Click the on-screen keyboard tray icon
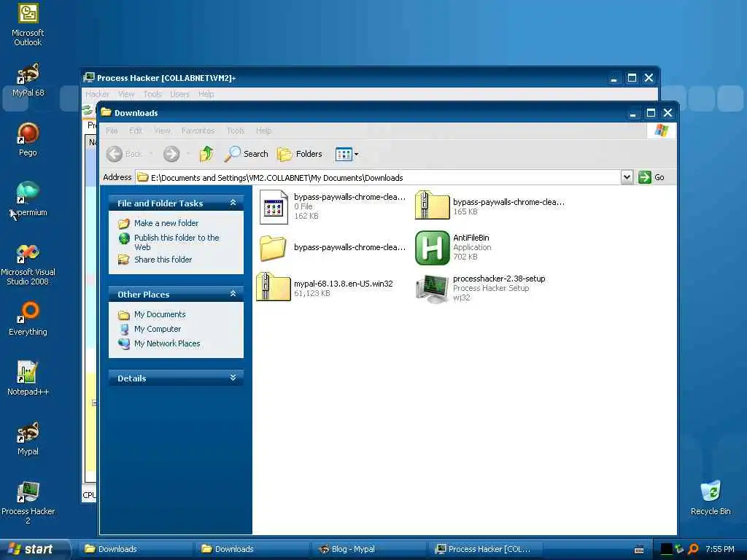This screenshot has width=747, height=560. pos(639,550)
